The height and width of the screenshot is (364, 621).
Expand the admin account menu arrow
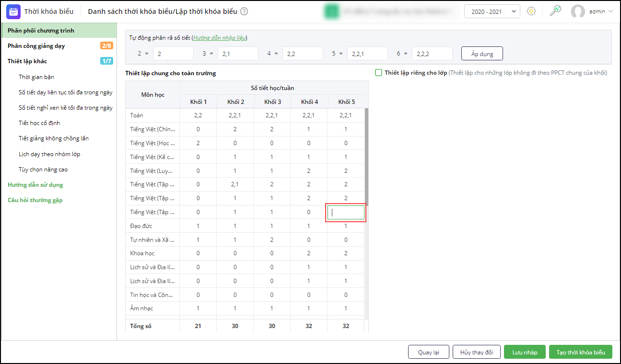coord(610,11)
